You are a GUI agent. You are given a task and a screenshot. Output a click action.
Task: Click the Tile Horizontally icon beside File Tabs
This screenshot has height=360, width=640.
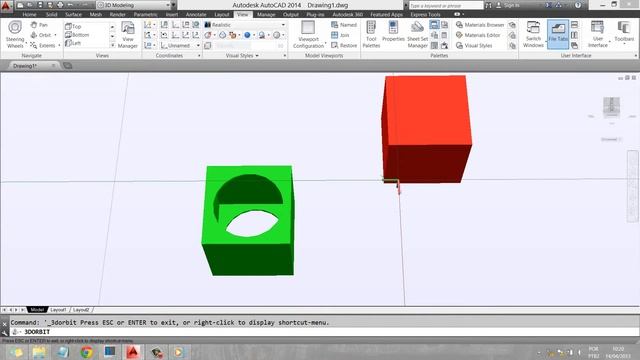(574, 25)
